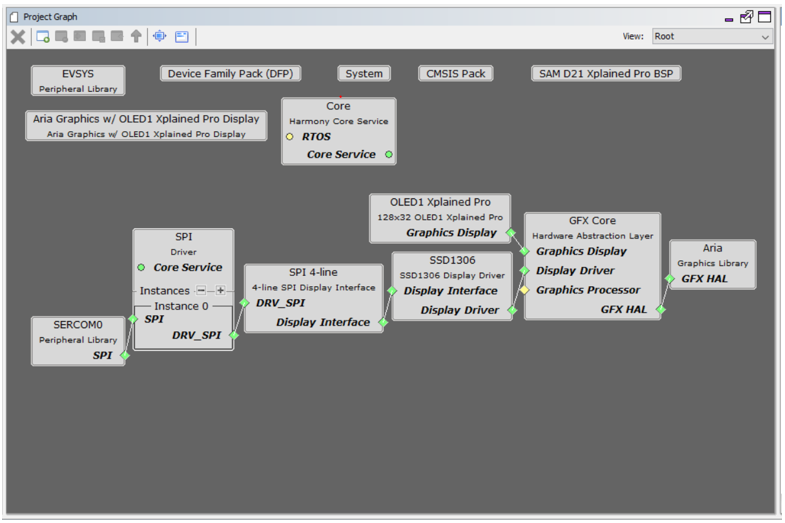Click the 'Instances' label in SPI Driver
Image resolution: width=785 pixels, height=523 pixels.
point(165,291)
